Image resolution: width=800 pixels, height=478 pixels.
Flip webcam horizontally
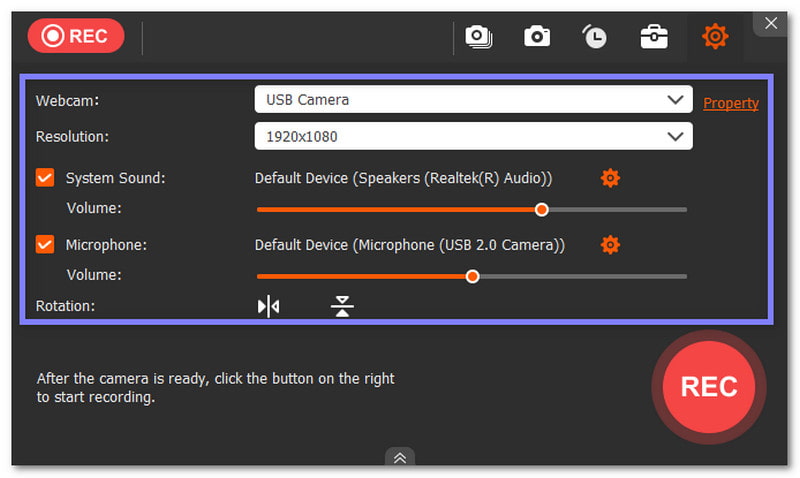pos(269,306)
